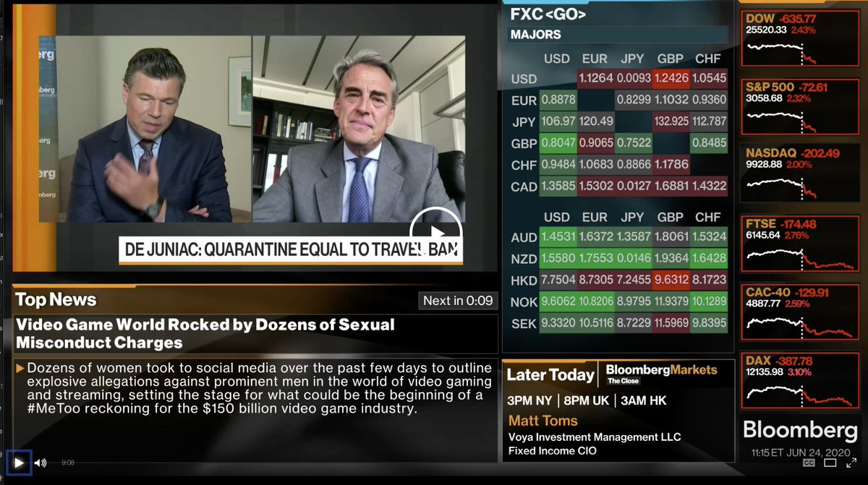Click the video timestamp 9:08

[68, 463]
